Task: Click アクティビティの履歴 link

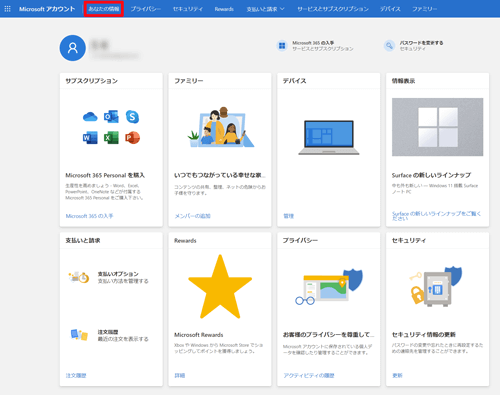Action: coord(309,375)
